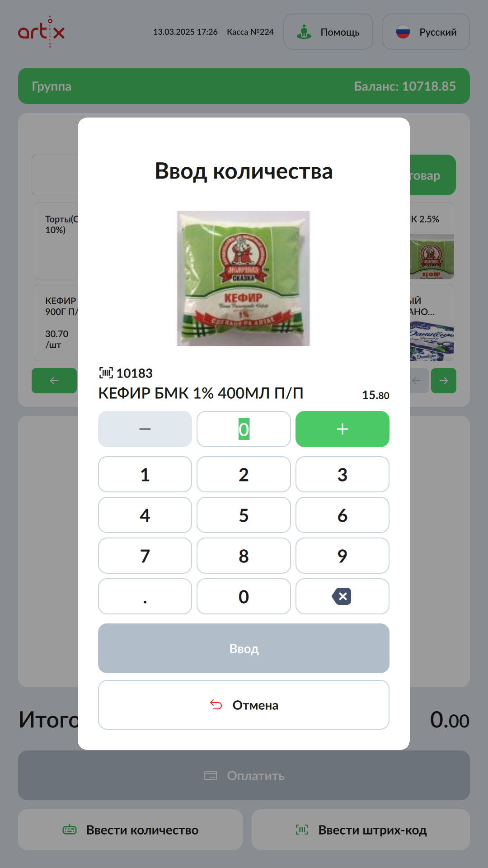Go to next products page arrow
Image resolution: width=488 pixels, height=868 pixels.
[444, 381]
